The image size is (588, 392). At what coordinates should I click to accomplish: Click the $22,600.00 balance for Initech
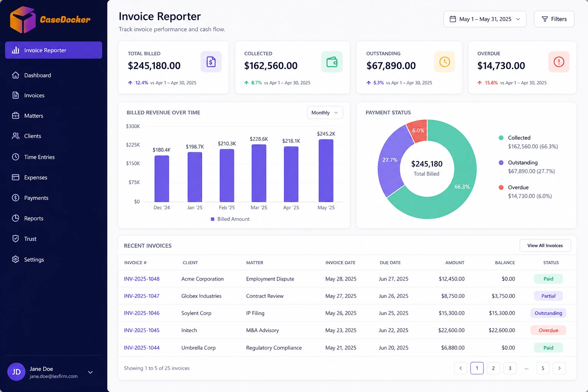pyautogui.click(x=502, y=330)
